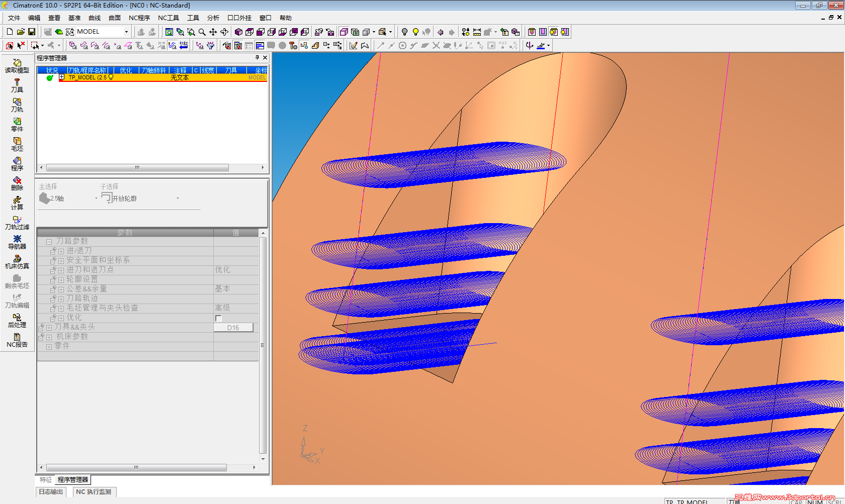The width and height of the screenshot is (845, 504).
Task: Expand the 机床参数 parameter node
Action: pos(49,337)
